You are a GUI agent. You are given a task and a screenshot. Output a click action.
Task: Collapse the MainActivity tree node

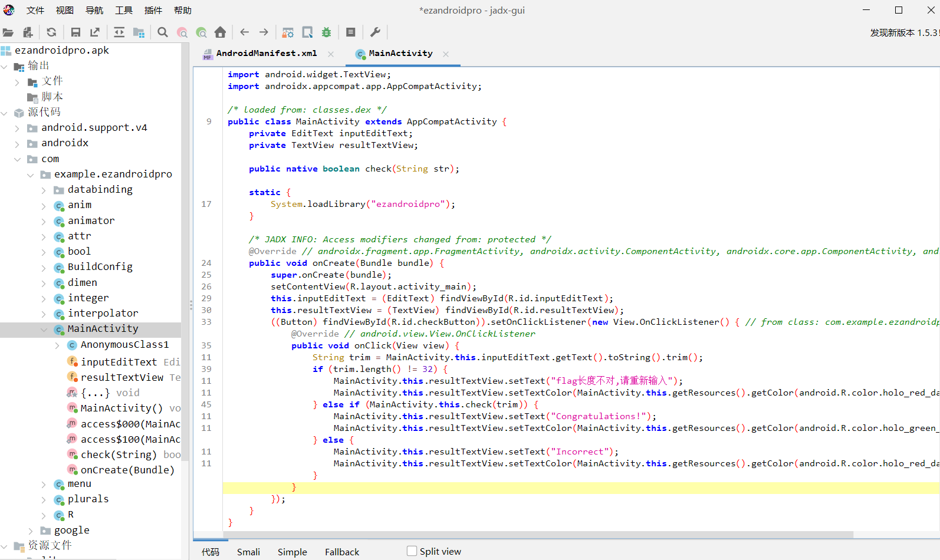tap(44, 330)
